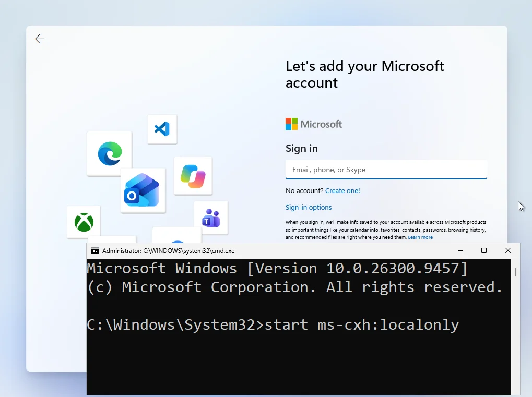
Task: Click the Windows version line in cmd
Action: pos(277,269)
